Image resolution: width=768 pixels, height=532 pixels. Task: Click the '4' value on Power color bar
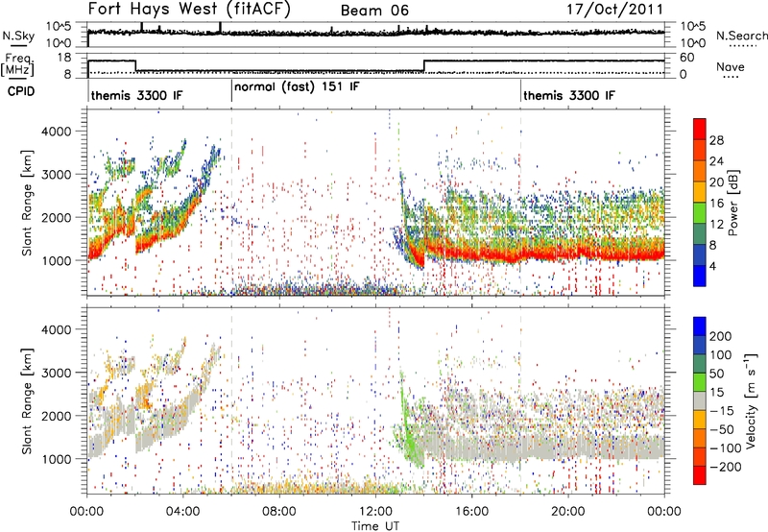[712, 266]
